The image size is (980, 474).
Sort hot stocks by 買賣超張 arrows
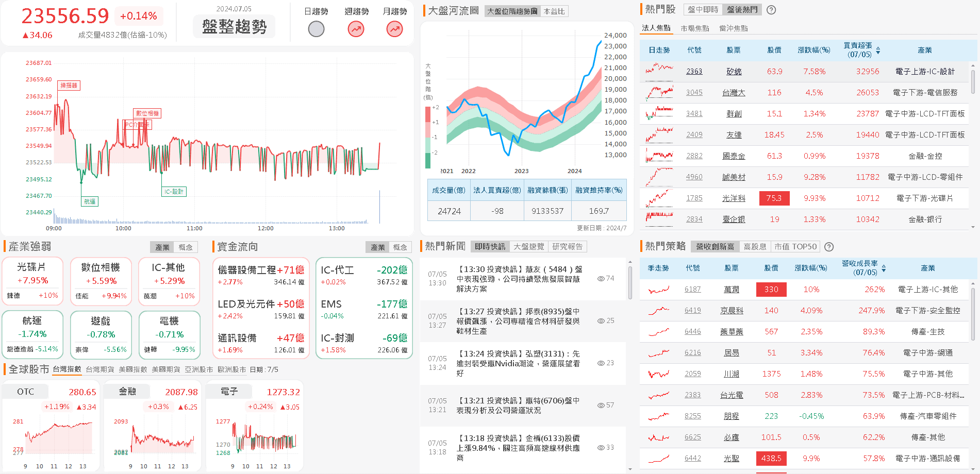(x=878, y=50)
